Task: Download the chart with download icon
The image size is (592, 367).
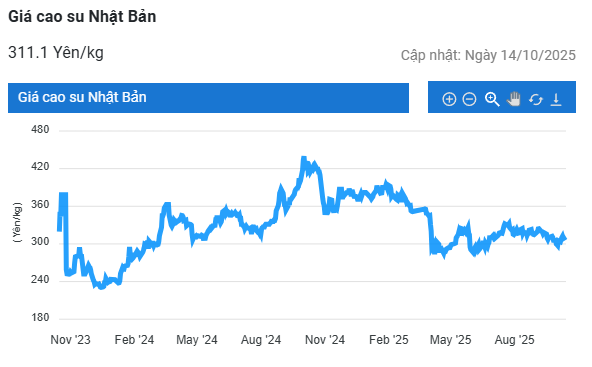Action: pyautogui.click(x=556, y=99)
